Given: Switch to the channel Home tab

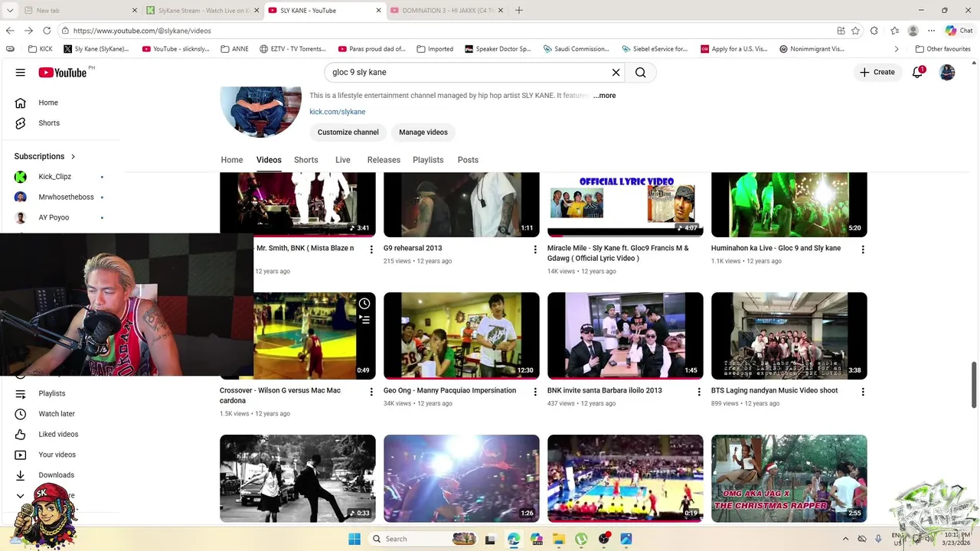Looking at the screenshot, I should pos(232,160).
